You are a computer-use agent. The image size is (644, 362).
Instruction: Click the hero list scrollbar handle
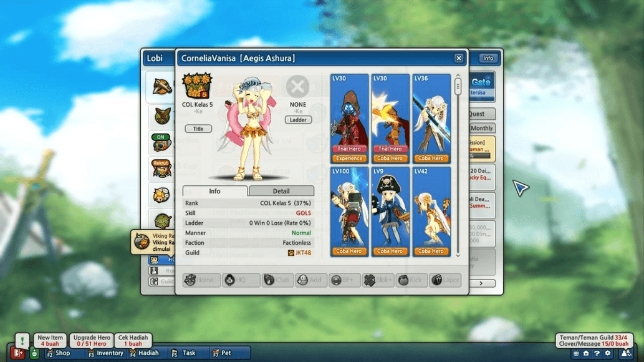tap(458, 86)
